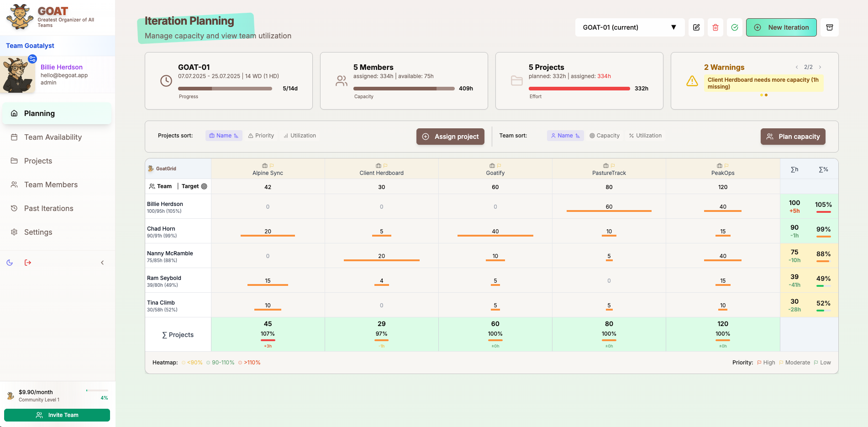Toggle dark mode with the moon icon
Image resolution: width=868 pixels, height=427 pixels.
[x=10, y=263]
